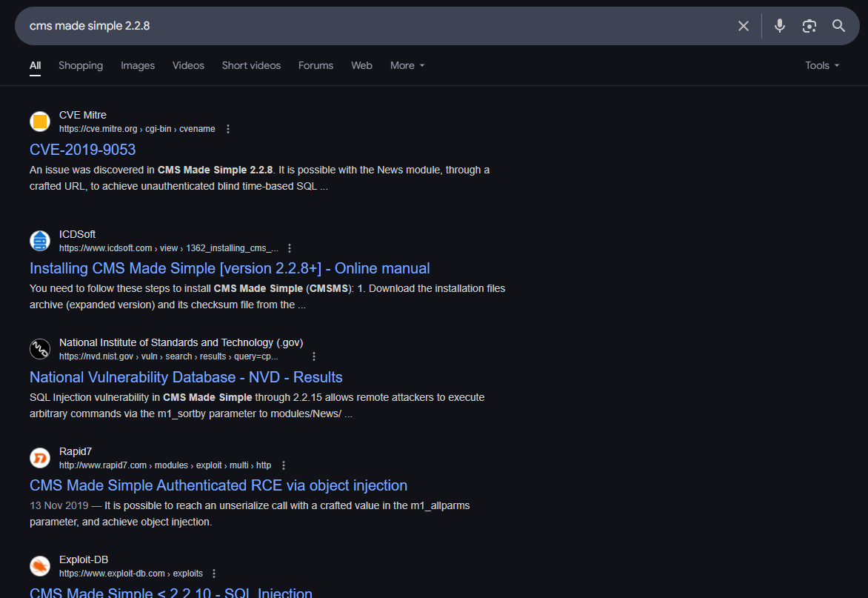Select the Forums tab
Screen dimensions: 868x598
click(316, 65)
